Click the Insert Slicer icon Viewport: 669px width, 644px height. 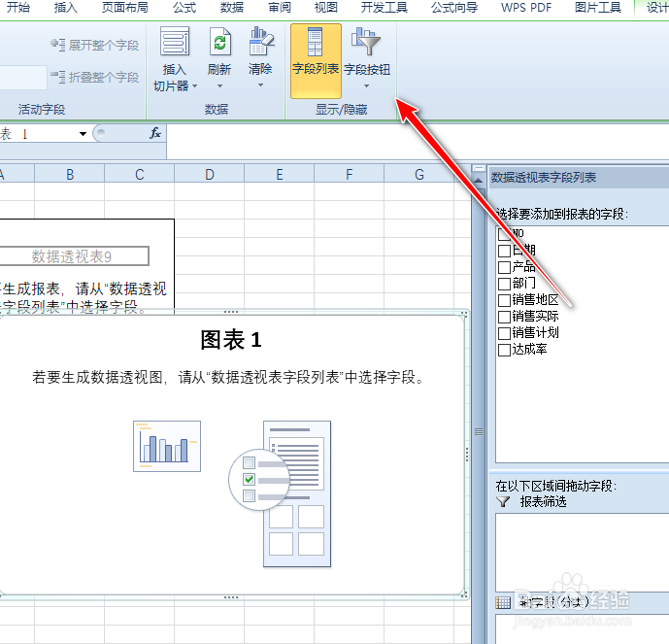coord(175,41)
